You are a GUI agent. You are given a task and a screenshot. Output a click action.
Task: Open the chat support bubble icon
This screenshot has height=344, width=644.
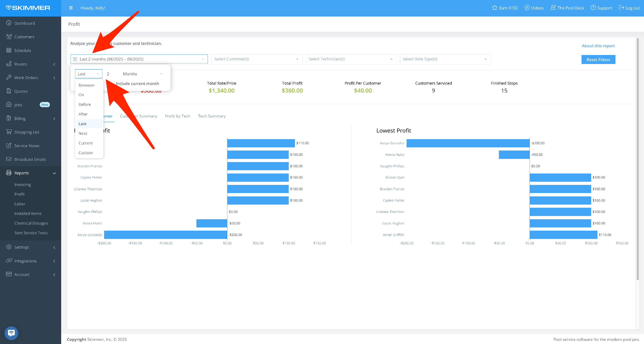coord(11,333)
